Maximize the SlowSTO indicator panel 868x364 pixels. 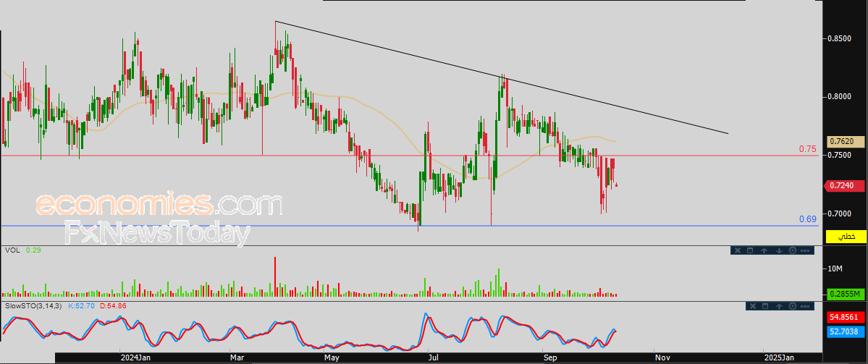(x=765, y=306)
